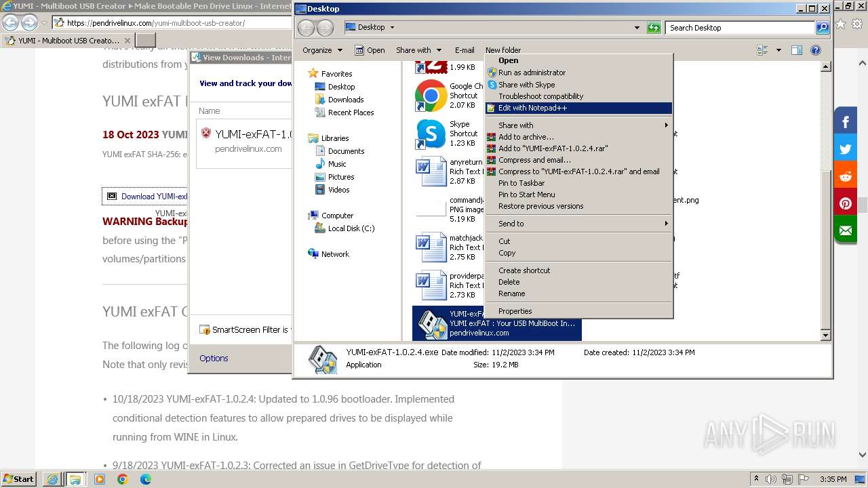
Task: Click the 'E-mail' toolbar button
Action: click(x=465, y=50)
